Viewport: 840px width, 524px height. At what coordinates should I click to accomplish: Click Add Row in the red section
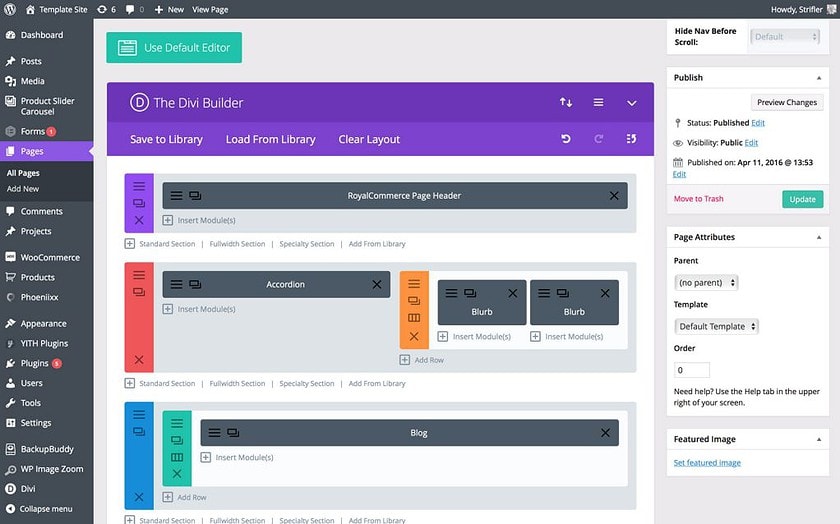coord(422,360)
